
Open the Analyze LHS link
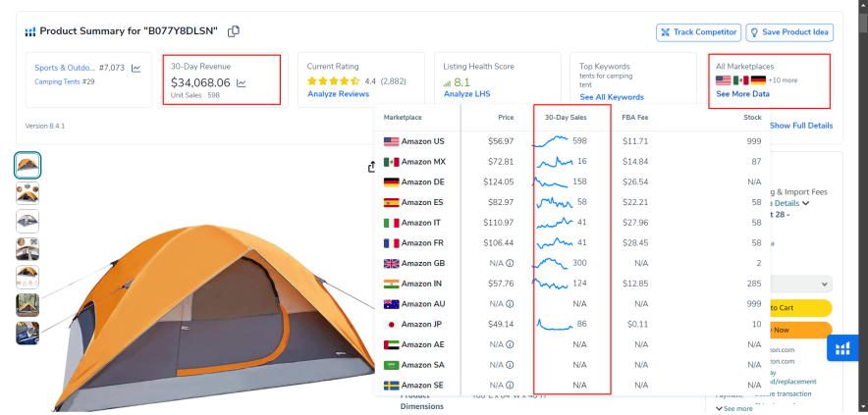point(467,94)
